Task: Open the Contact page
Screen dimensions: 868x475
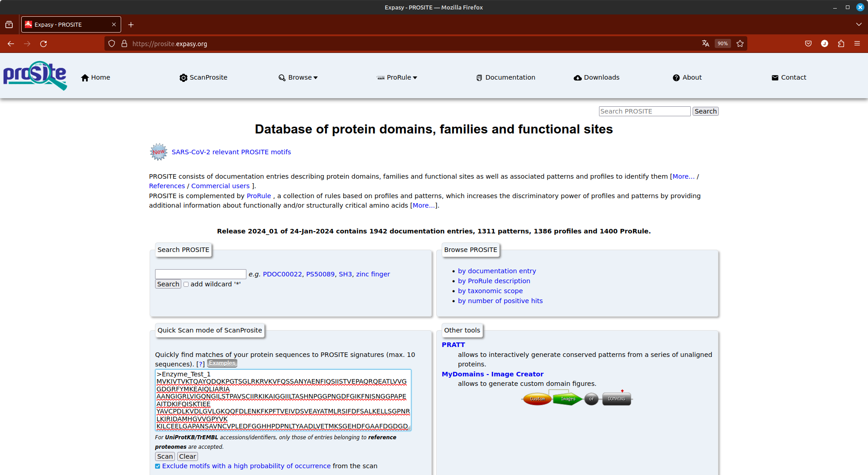Action: (789, 77)
